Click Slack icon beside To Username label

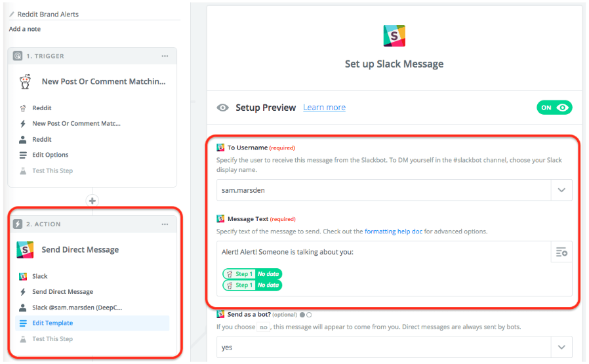point(220,148)
